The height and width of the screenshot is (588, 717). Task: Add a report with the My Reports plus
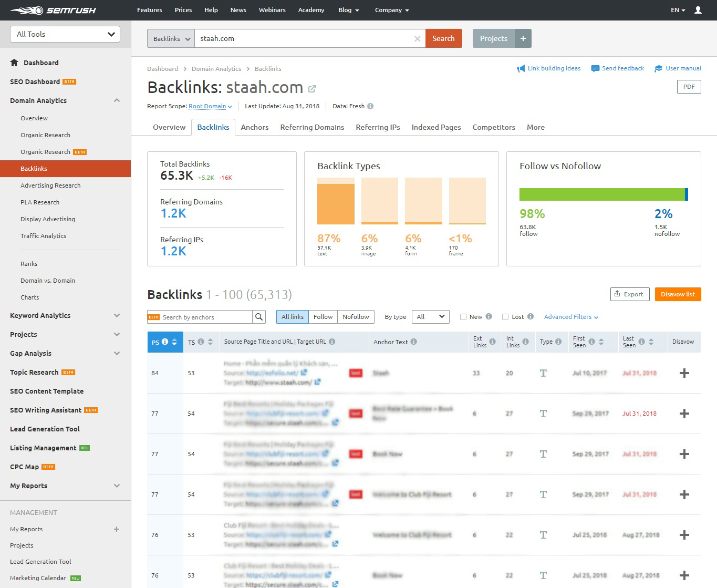click(x=117, y=529)
